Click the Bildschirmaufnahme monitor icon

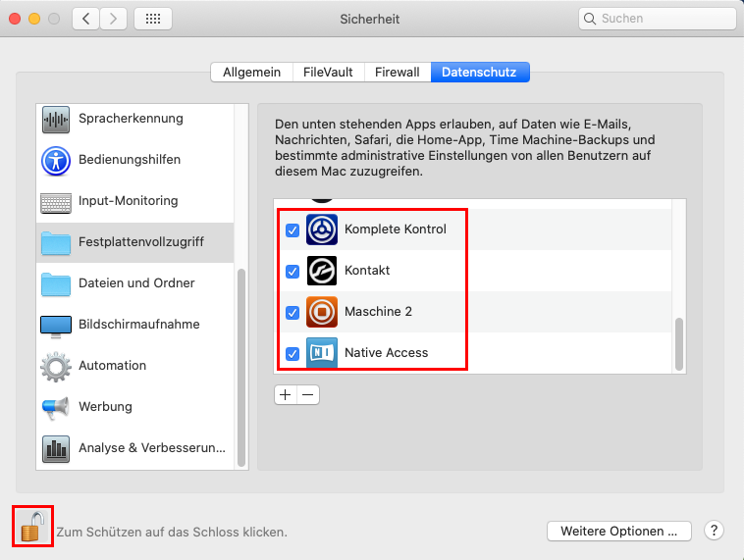pos(56,327)
